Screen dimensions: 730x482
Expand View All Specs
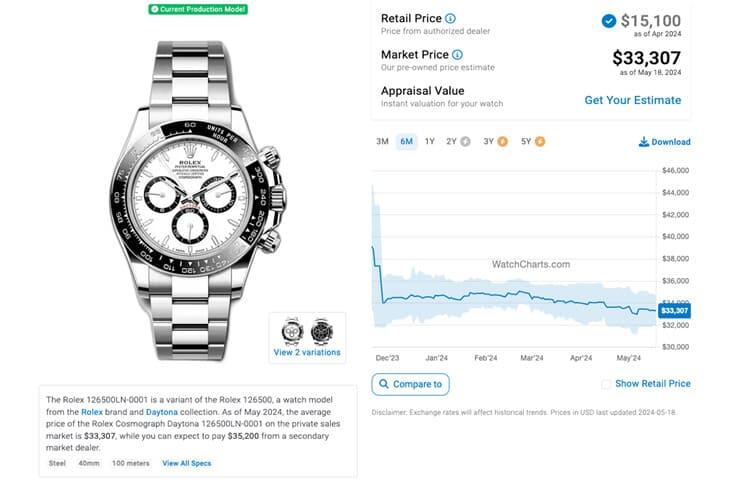pos(187,463)
